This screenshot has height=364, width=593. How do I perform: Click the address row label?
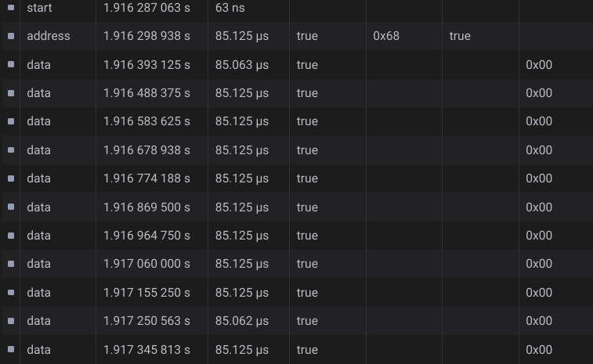click(49, 36)
